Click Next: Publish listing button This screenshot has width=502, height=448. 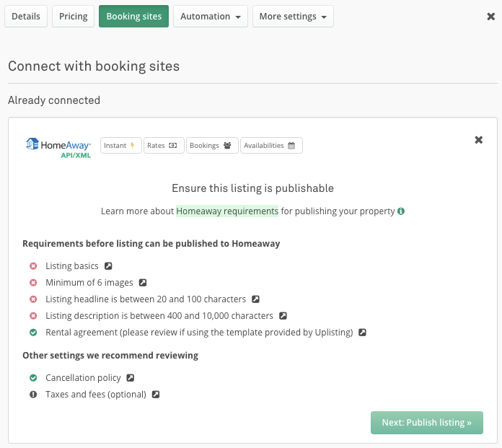point(426,423)
